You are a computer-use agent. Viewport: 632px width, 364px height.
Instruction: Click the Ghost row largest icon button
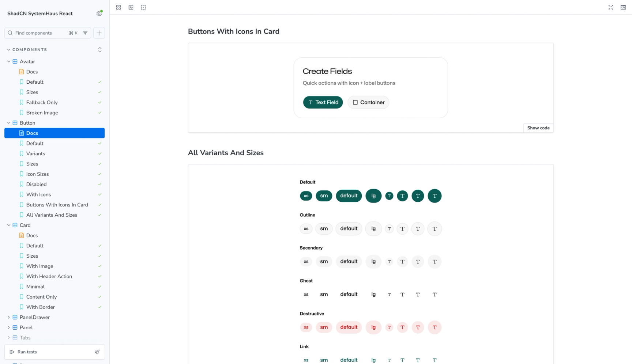click(x=434, y=295)
